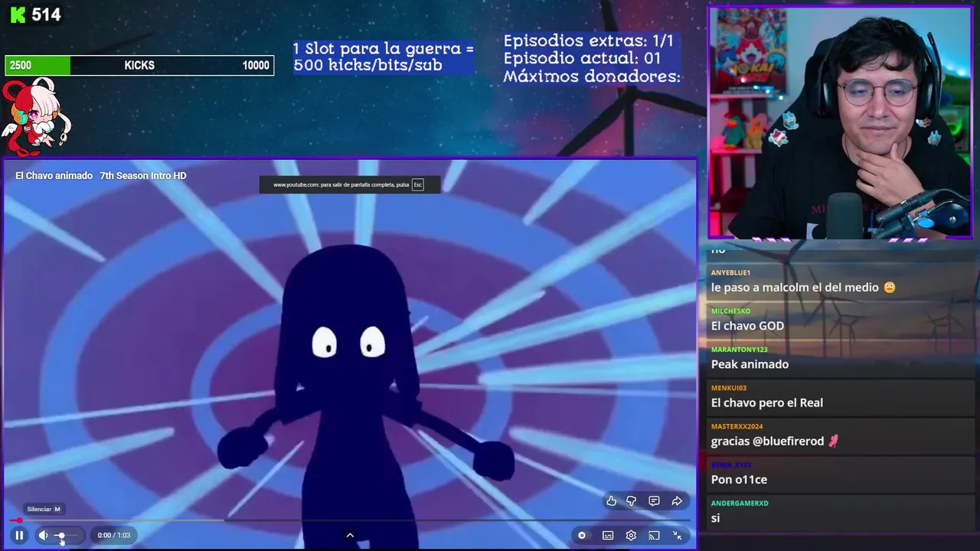This screenshot has width=980, height=551.
Task: Click the video progress bar
Action: point(349,520)
